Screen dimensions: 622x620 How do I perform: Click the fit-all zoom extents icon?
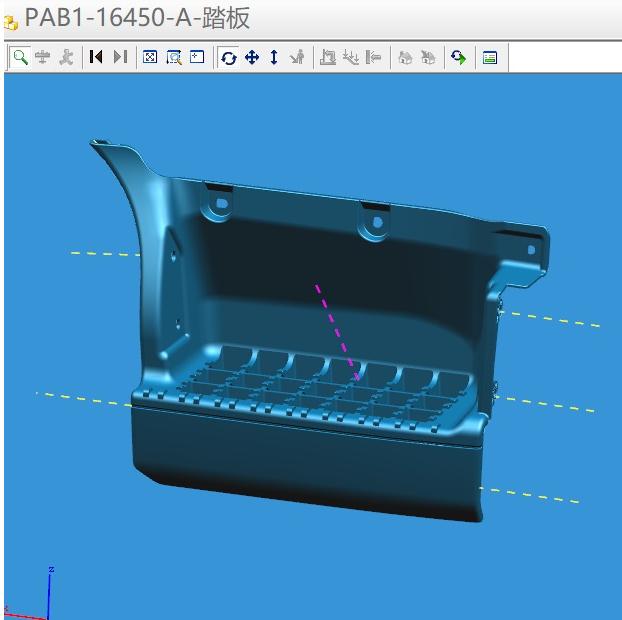[x=150, y=57]
